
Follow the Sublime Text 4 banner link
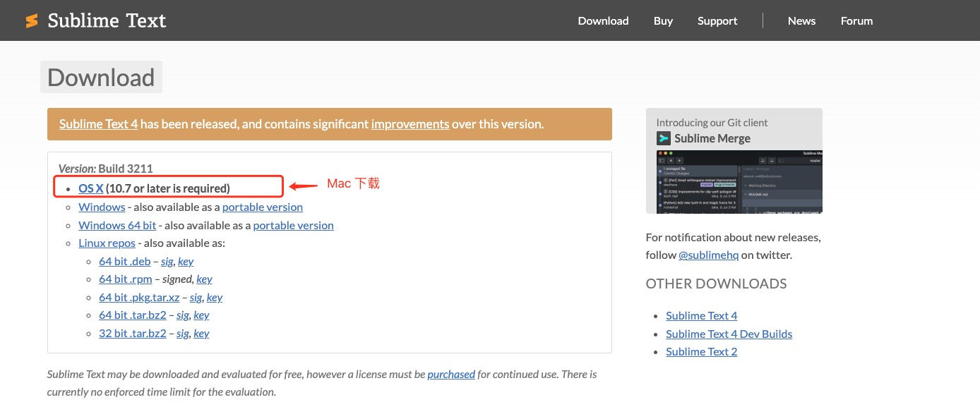(x=99, y=123)
